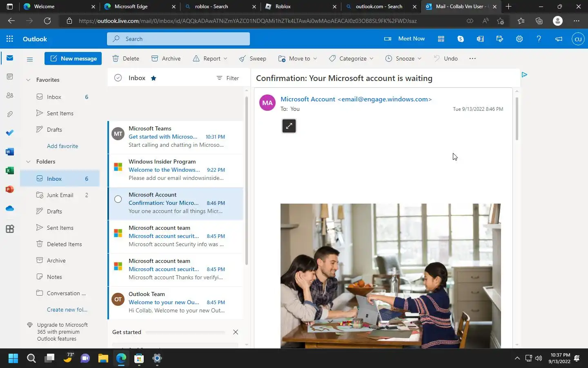This screenshot has width=588, height=368.
Task: Open the Microsoft Teams email
Action: click(x=176, y=137)
